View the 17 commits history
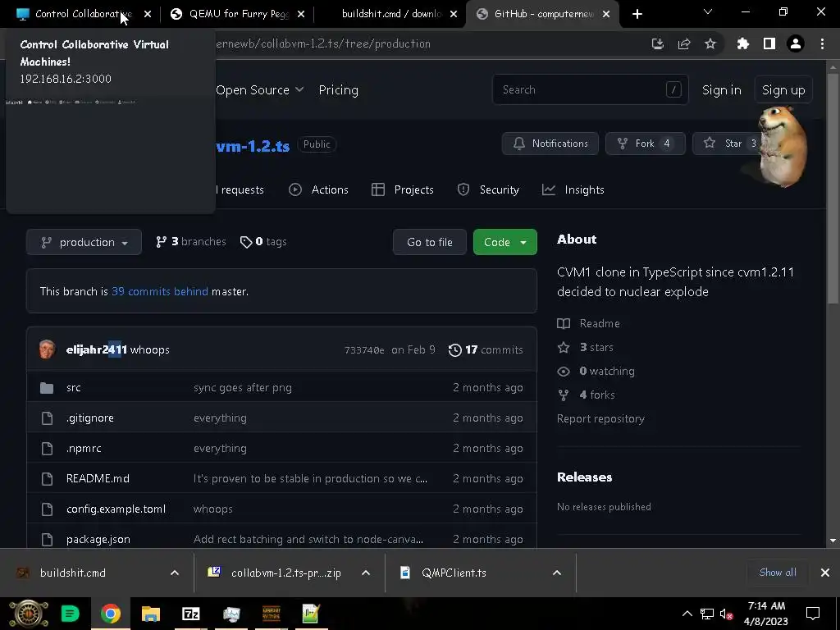Image resolution: width=840 pixels, height=630 pixels. tap(486, 349)
